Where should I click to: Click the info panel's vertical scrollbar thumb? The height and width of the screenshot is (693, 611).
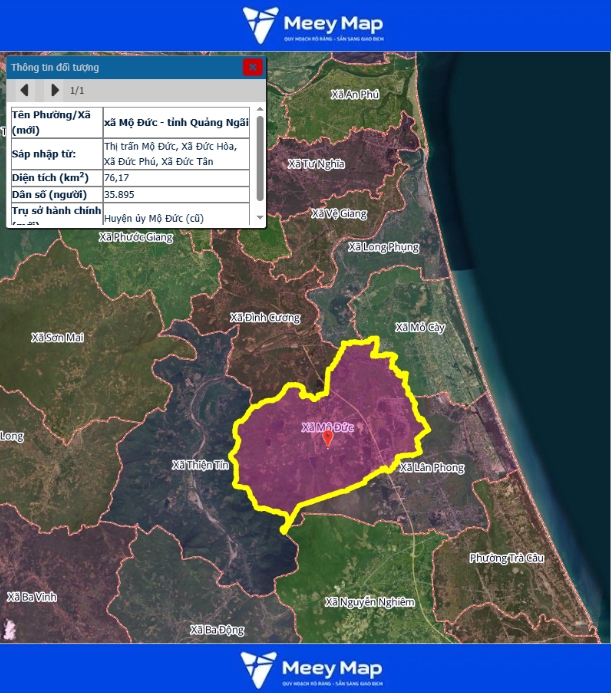[260, 157]
